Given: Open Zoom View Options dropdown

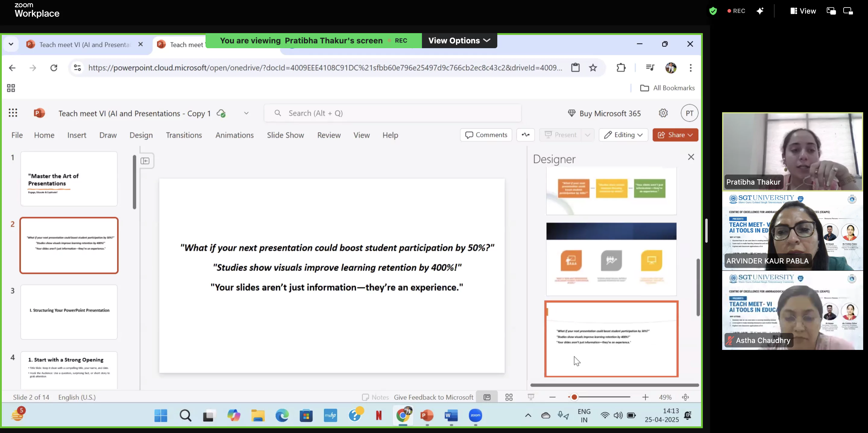Looking at the screenshot, I should click(459, 40).
